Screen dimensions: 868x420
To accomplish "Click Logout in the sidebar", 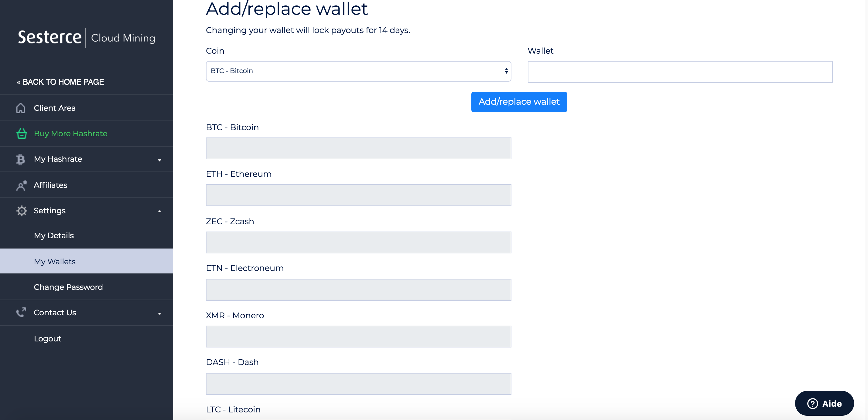I will coord(47,338).
